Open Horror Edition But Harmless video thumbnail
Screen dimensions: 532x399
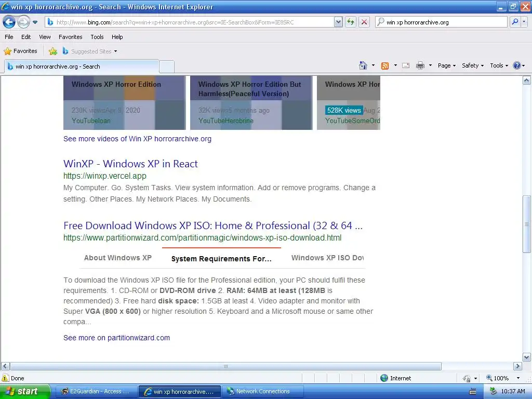point(251,103)
